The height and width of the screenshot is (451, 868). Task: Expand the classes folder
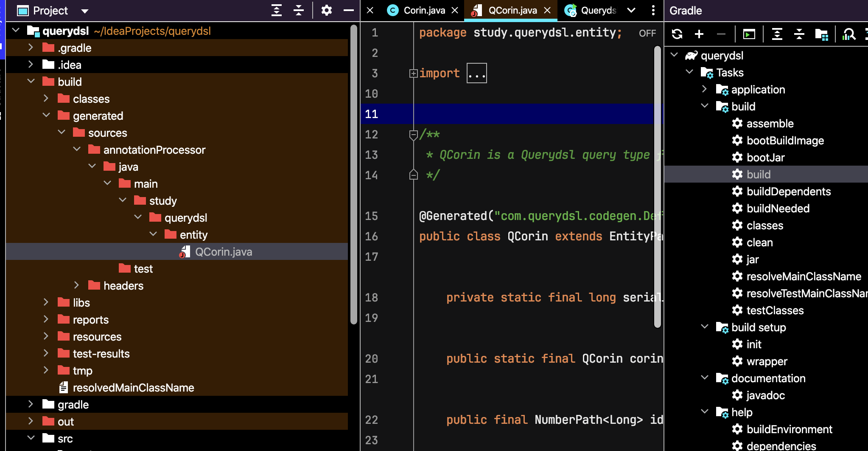(x=46, y=99)
